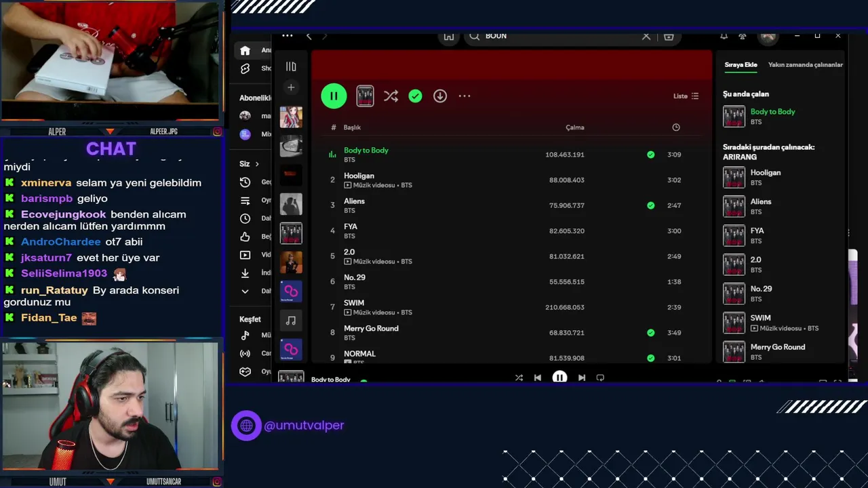Viewport: 868px width, 488px height.
Task: Click Hooligan in the upcoming queue panel
Action: click(x=765, y=173)
